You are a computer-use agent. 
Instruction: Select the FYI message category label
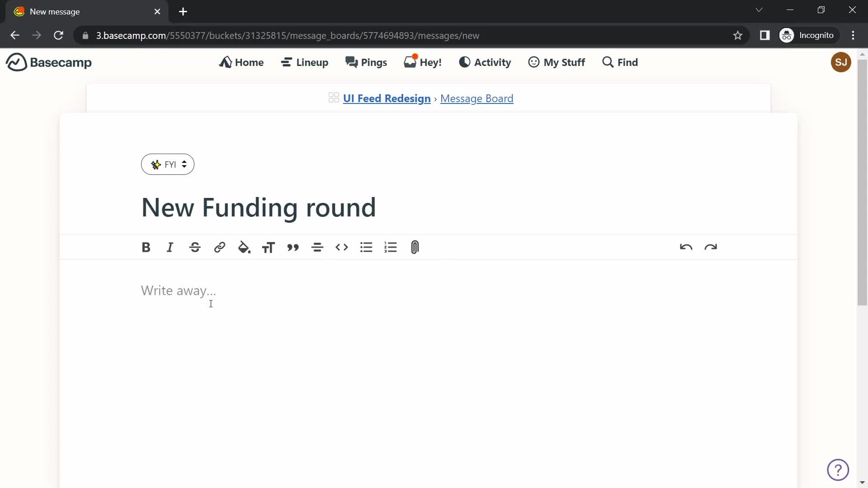[x=168, y=164]
